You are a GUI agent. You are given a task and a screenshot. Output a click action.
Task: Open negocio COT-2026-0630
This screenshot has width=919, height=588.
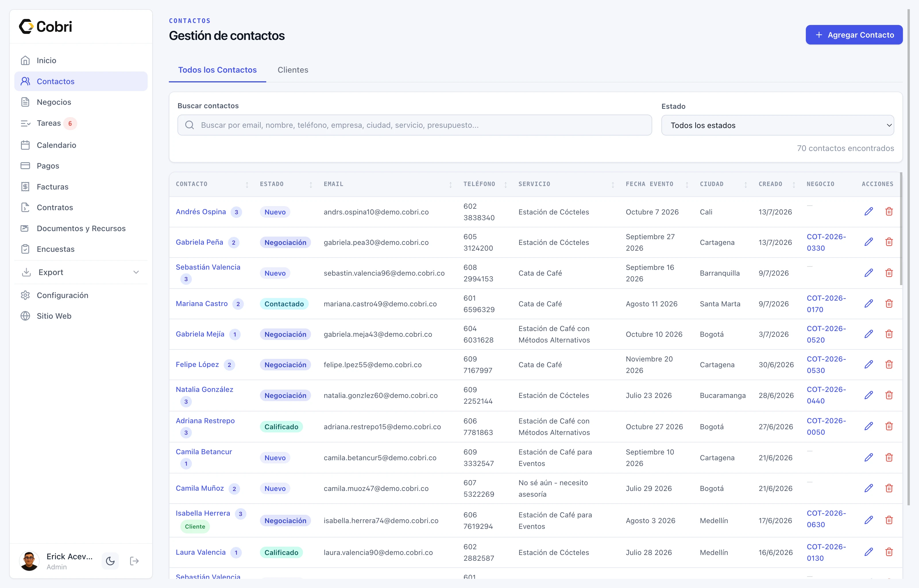pyautogui.click(x=826, y=519)
